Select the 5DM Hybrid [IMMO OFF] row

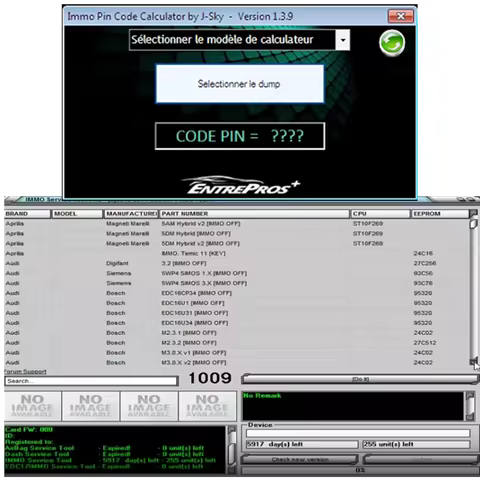click(237, 234)
